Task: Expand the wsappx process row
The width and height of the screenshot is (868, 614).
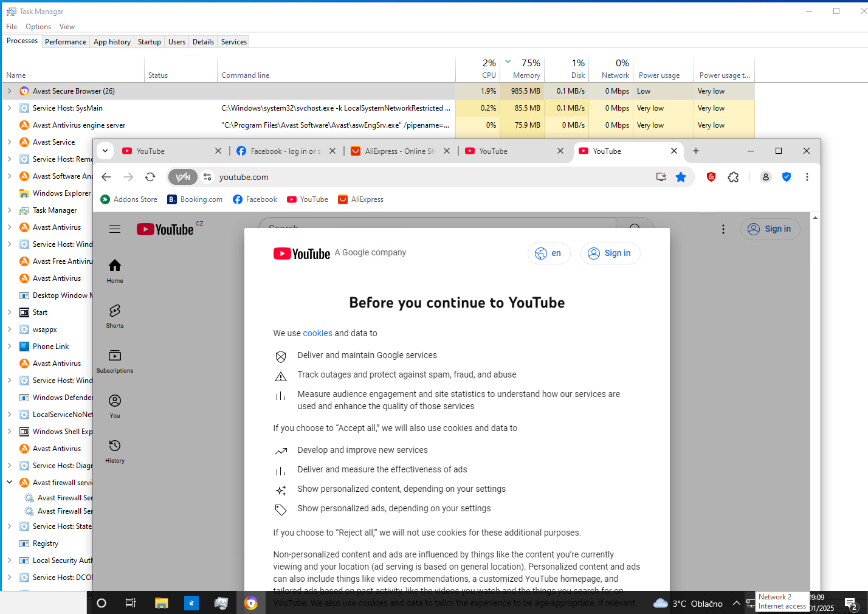Action: (x=9, y=329)
